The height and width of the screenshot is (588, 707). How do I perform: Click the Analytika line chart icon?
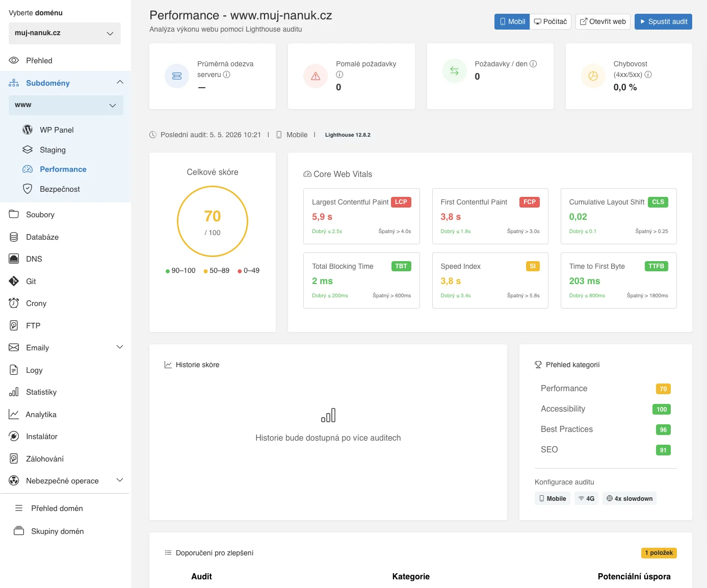click(x=14, y=415)
